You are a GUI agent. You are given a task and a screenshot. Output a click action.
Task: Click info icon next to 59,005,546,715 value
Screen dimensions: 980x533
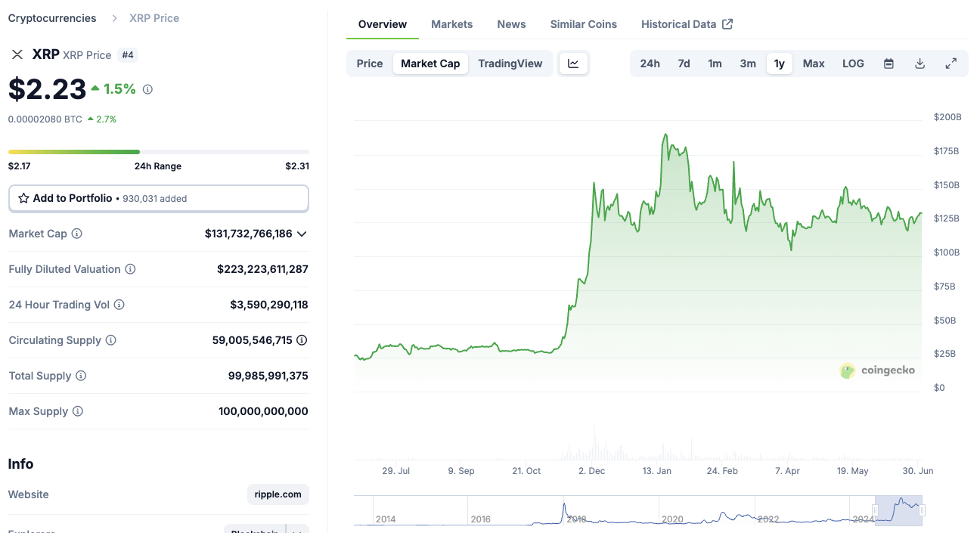(302, 340)
